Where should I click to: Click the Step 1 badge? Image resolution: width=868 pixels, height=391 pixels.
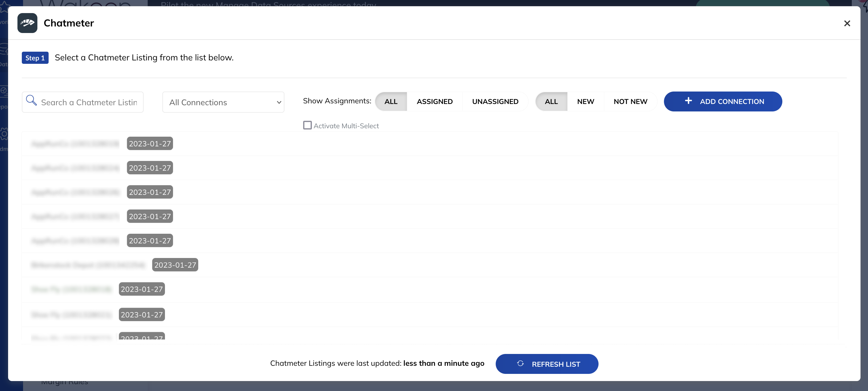point(35,58)
